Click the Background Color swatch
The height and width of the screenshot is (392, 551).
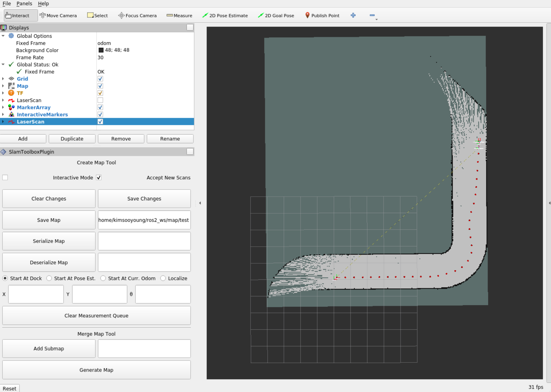101,50
